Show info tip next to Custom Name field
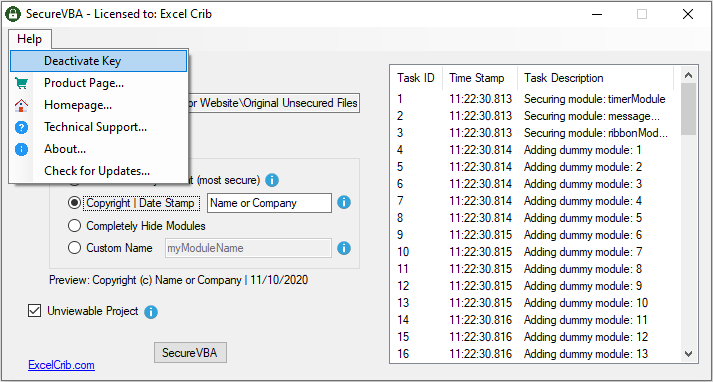The height and width of the screenshot is (382, 713). (344, 248)
